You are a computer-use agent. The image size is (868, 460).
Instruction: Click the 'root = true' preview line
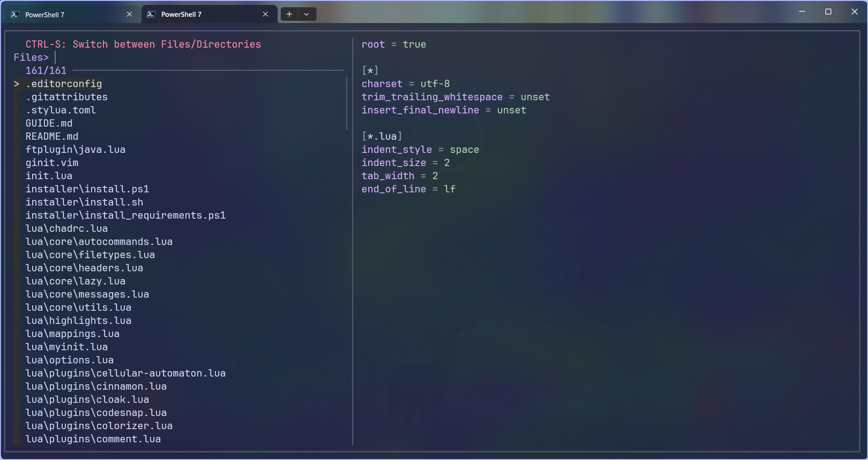tap(394, 44)
